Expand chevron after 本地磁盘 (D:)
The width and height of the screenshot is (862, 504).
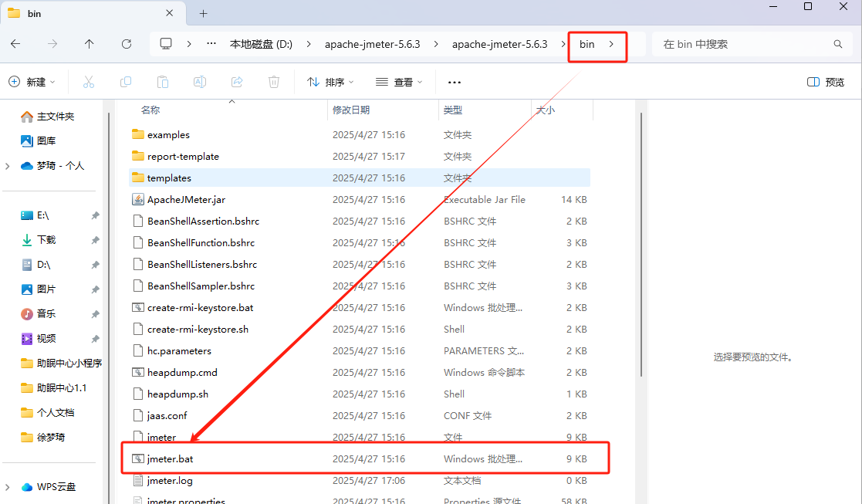click(309, 44)
